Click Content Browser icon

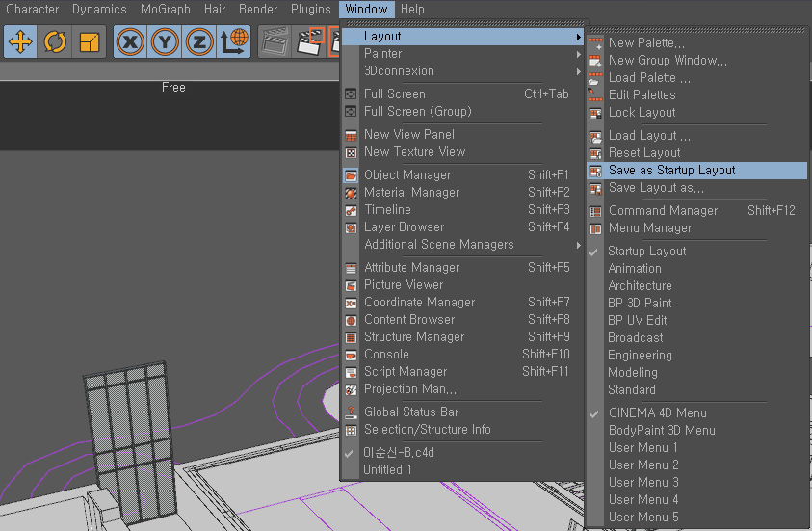pos(351,320)
